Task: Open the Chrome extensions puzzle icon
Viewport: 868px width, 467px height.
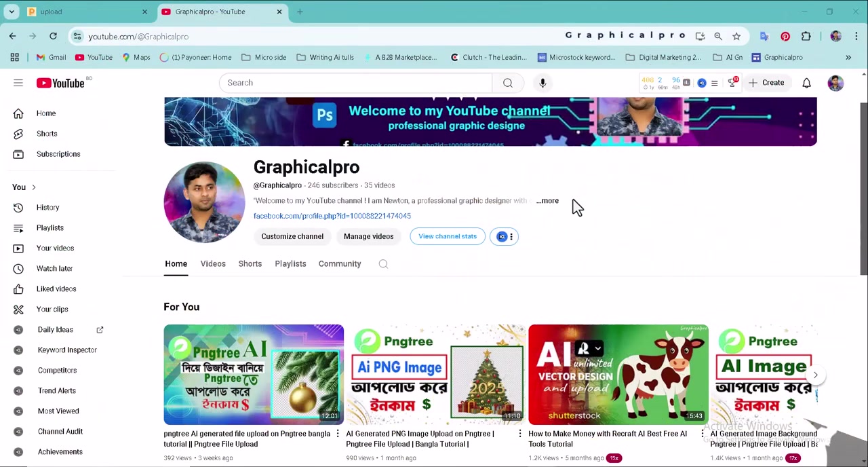Action: coord(806,37)
